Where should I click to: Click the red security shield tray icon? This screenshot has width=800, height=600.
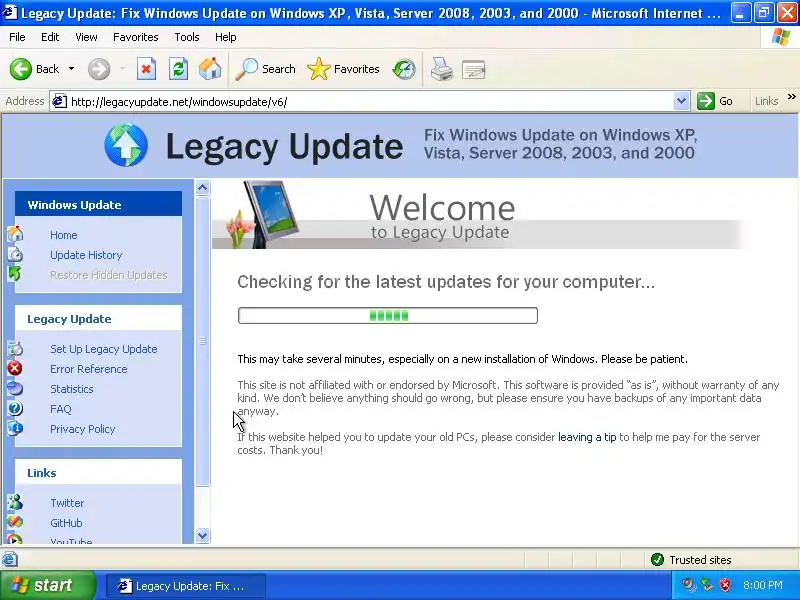pyautogui.click(x=725, y=585)
